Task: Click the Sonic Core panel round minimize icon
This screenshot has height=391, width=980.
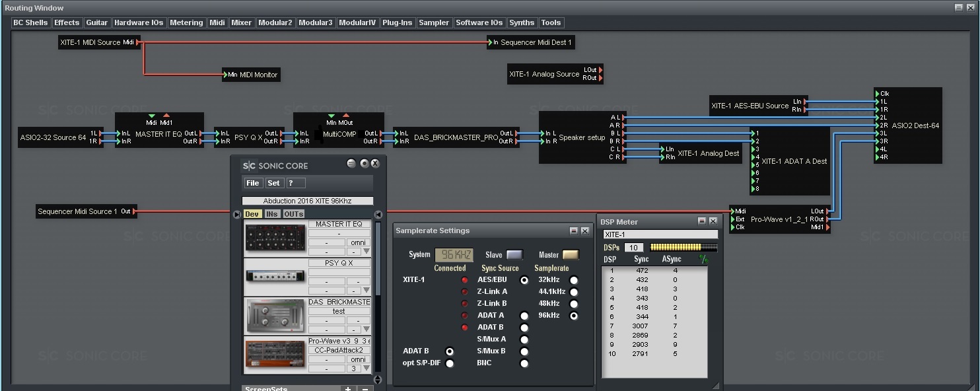Action: pyautogui.click(x=351, y=163)
